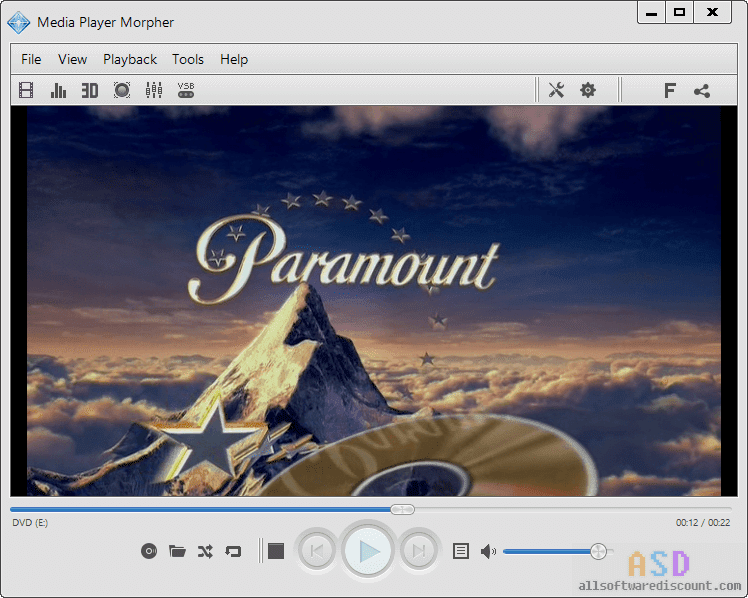Expand the Tools menu
The height and width of the screenshot is (598, 748).
[x=188, y=59]
